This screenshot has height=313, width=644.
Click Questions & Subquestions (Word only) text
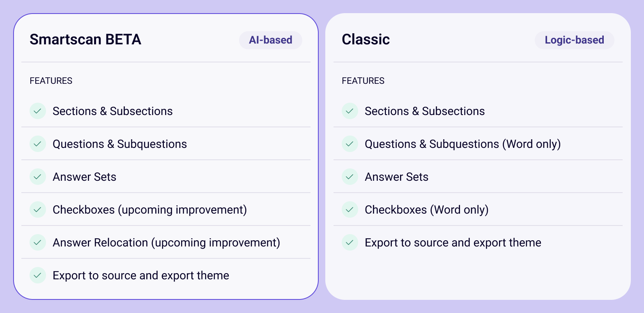pyautogui.click(x=463, y=144)
